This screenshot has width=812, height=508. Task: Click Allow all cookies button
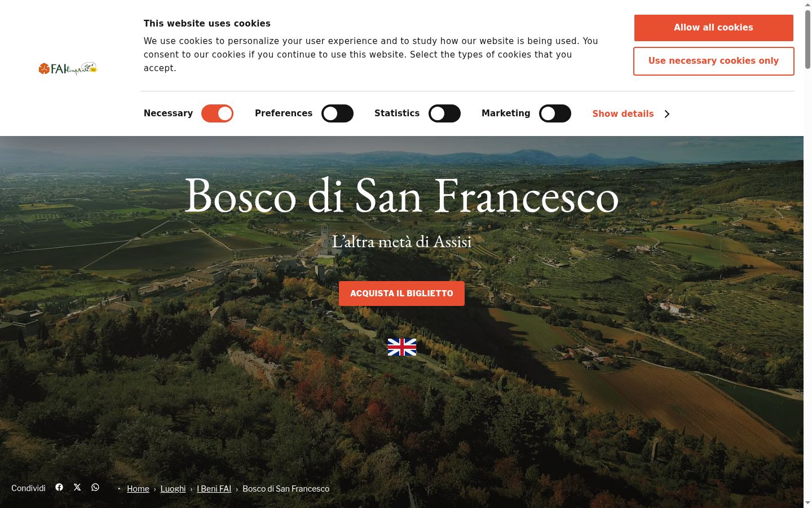pos(713,28)
